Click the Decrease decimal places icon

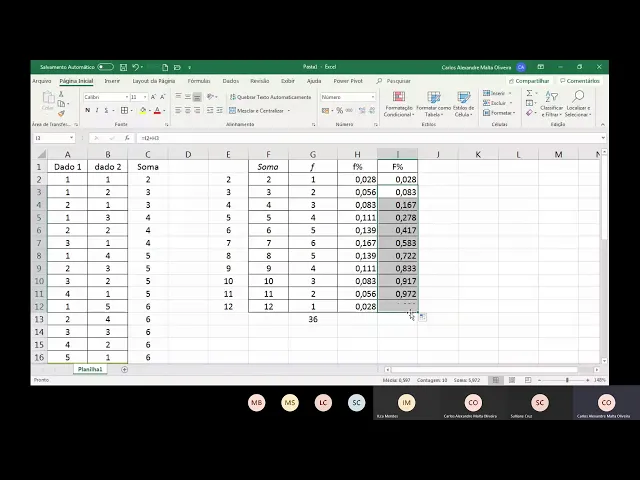coord(372,111)
